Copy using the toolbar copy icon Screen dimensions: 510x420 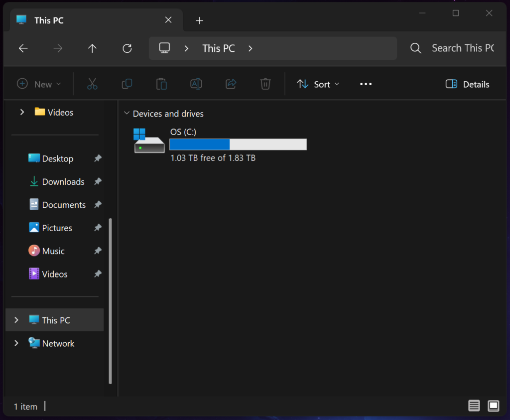coord(127,84)
